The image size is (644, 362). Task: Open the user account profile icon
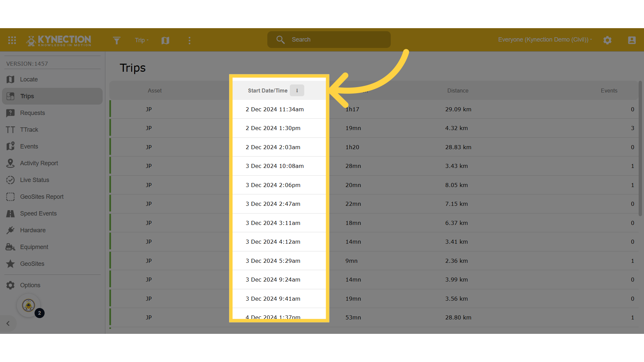(x=632, y=40)
